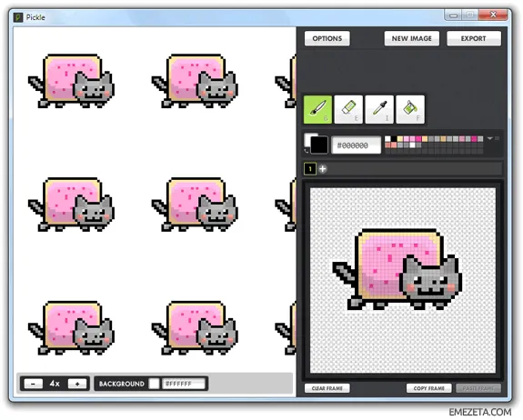Focus the #000000 hex color field
Image resolution: width=523 pixels, height=420 pixels.
point(357,145)
